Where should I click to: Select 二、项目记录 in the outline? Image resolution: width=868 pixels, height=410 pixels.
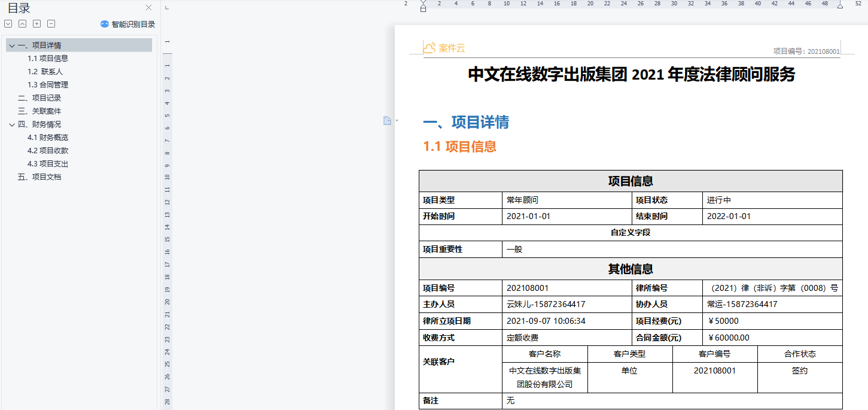pos(39,98)
